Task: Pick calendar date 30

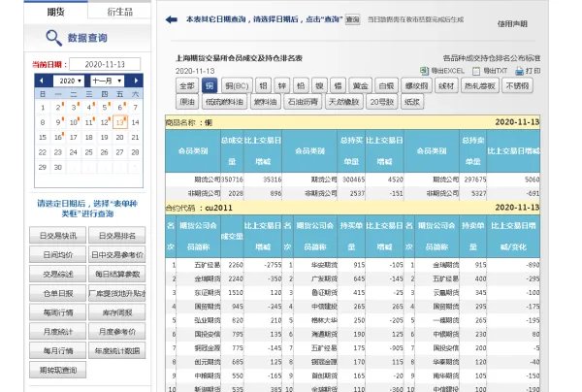Action: point(58,167)
